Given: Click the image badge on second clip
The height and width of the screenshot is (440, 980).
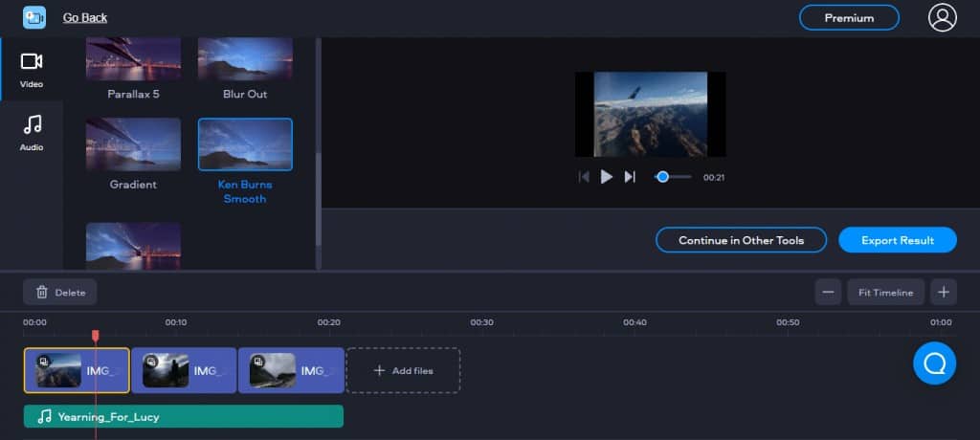Looking at the screenshot, I should [150, 361].
